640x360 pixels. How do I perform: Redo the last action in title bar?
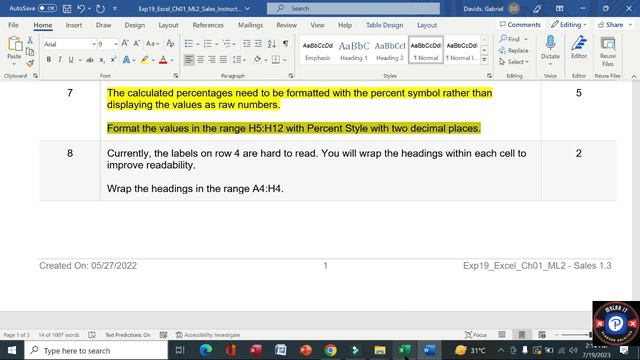click(x=100, y=8)
